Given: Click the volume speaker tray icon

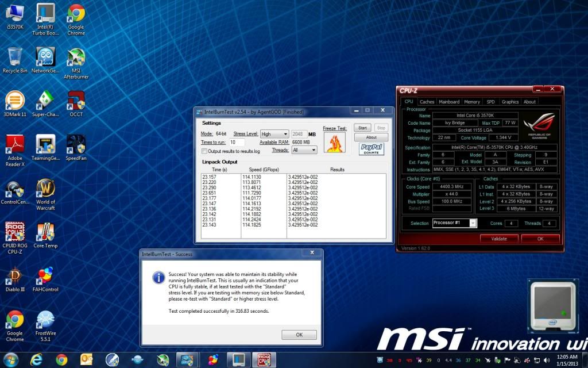Looking at the screenshot, I should point(547,360).
